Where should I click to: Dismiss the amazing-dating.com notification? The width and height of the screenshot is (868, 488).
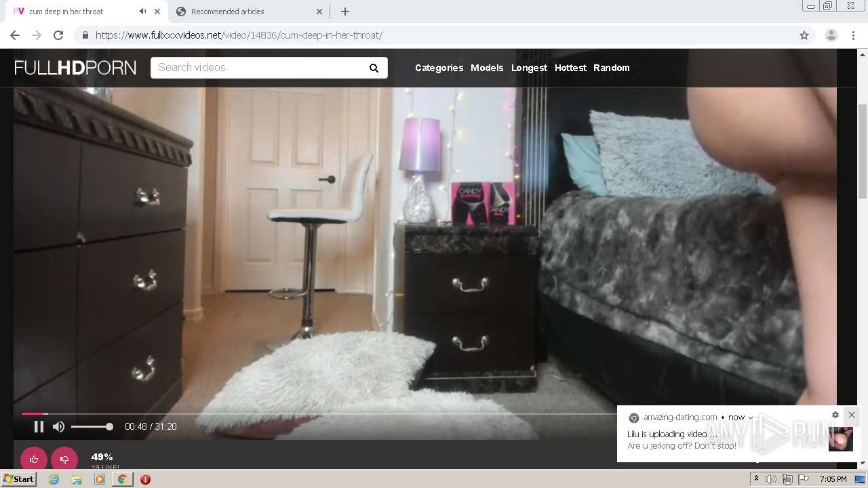852,415
